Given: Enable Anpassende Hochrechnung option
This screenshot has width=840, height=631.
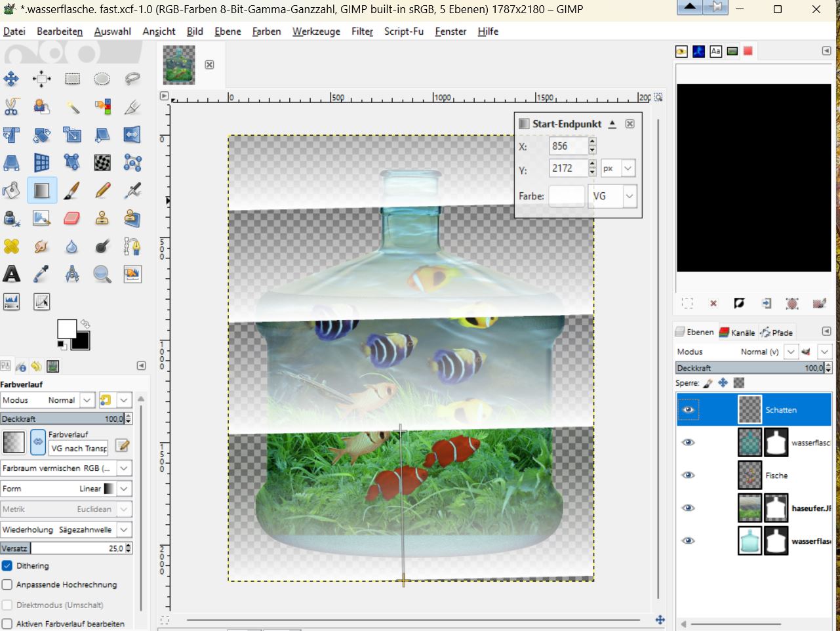Looking at the screenshot, I should pyautogui.click(x=7, y=584).
